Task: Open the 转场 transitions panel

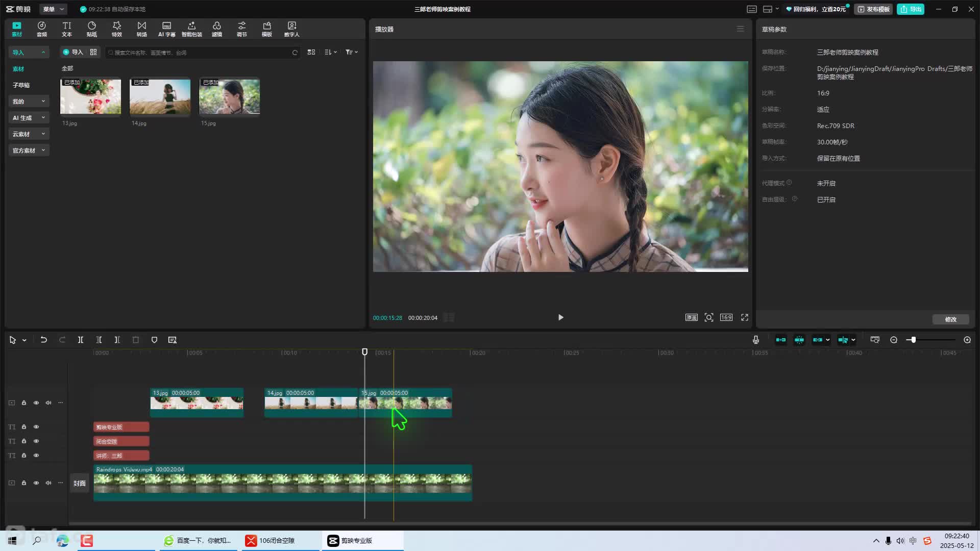Action: 141,29
